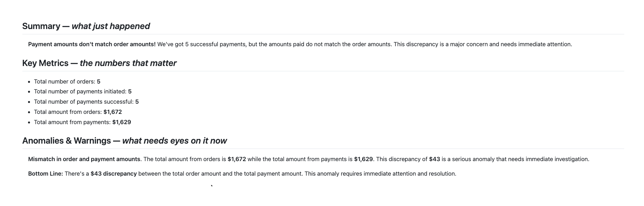The height and width of the screenshot is (206, 644).
Task: Click 'This anomaly requires immediate attention and resolution' sentence
Action: (x=380, y=174)
